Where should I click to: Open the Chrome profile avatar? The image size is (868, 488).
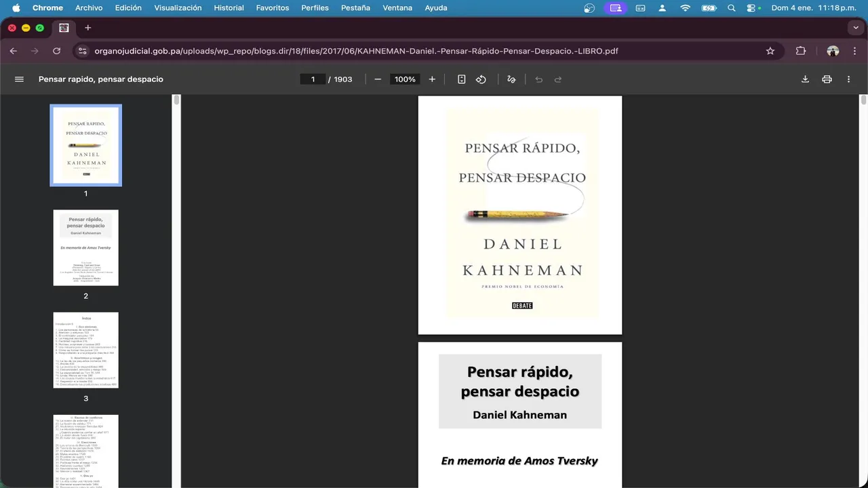[x=833, y=51]
